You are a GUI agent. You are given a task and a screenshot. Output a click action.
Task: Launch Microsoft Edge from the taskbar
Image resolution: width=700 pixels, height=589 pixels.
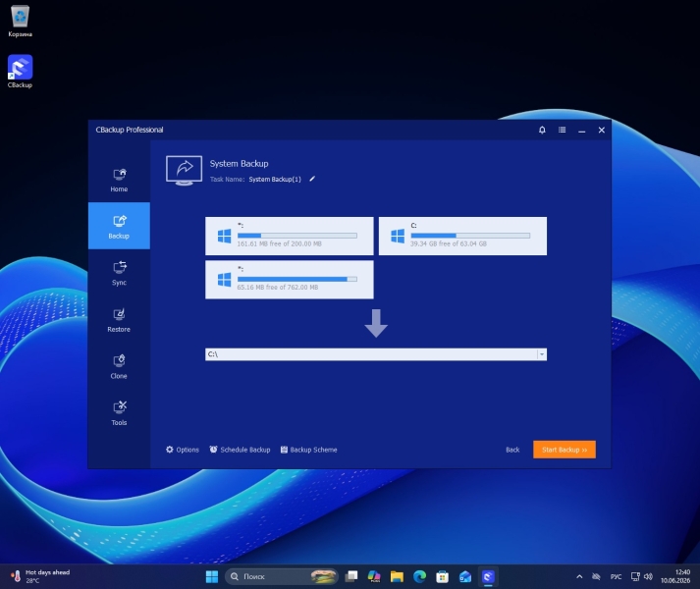419,576
